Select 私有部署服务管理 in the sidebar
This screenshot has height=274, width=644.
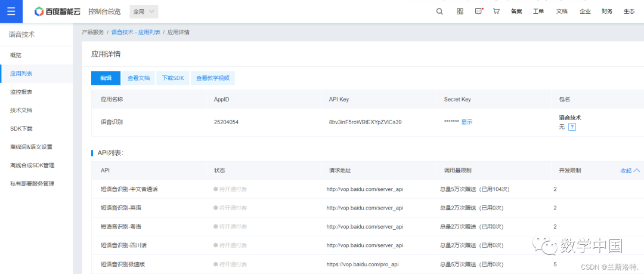(36, 183)
